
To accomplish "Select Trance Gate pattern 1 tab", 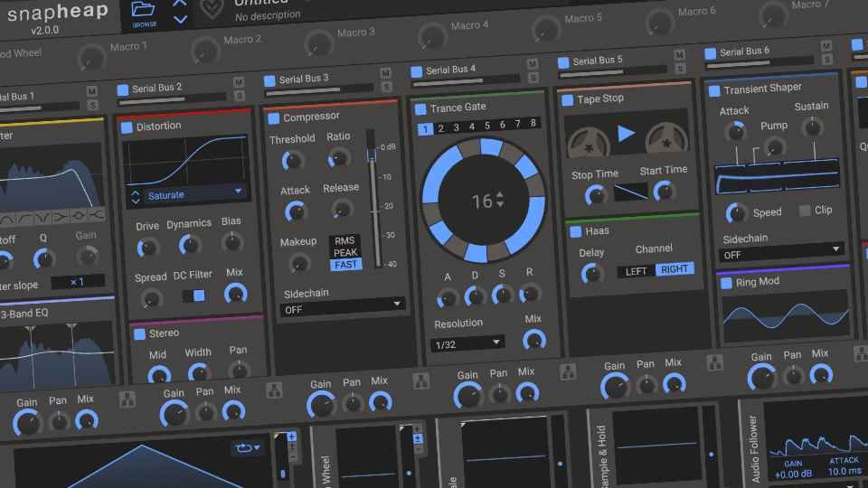I will point(425,129).
